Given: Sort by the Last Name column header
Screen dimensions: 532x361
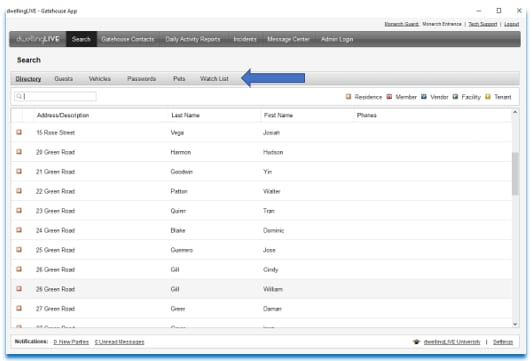Looking at the screenshot, I should 185,115.
